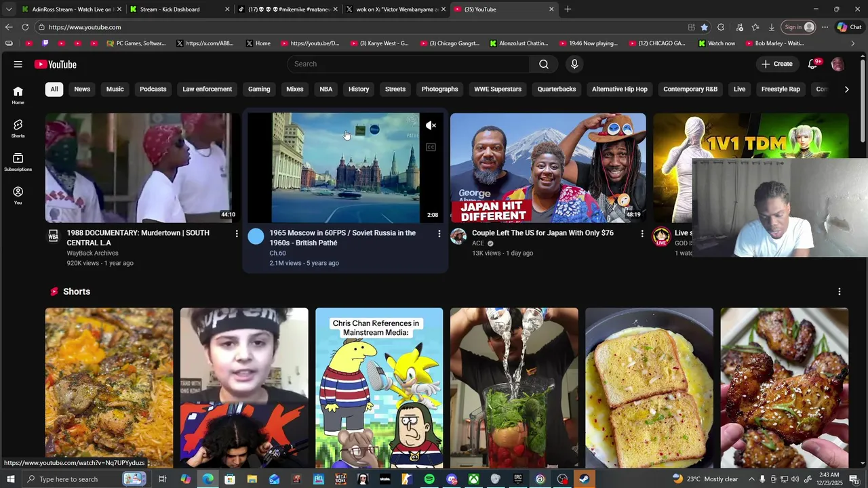Image resolution: width=868 pixels, height=488 pixels.
Task: Open the browser Downloads icon
Action: (x=772, y=27)
